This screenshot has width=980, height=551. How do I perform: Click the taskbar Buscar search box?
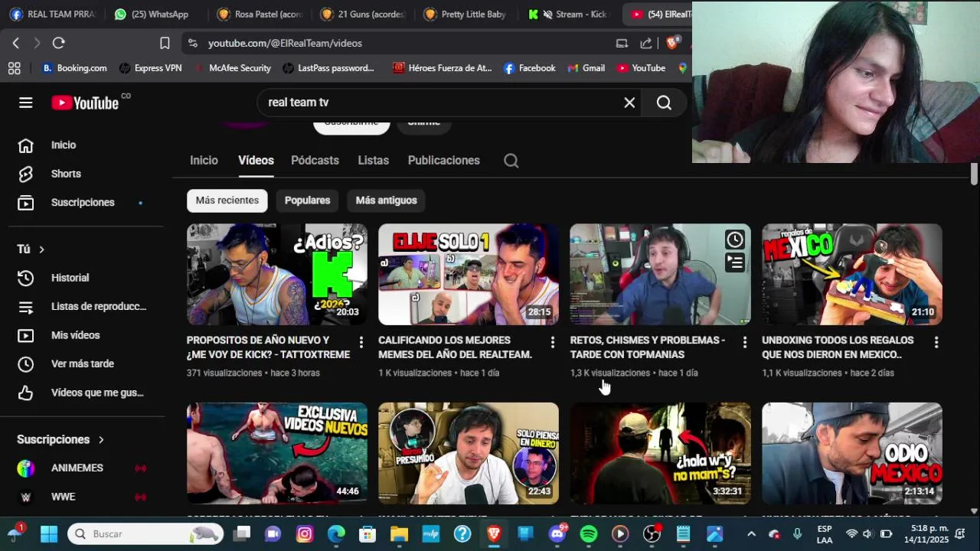(x=145, y=533)
